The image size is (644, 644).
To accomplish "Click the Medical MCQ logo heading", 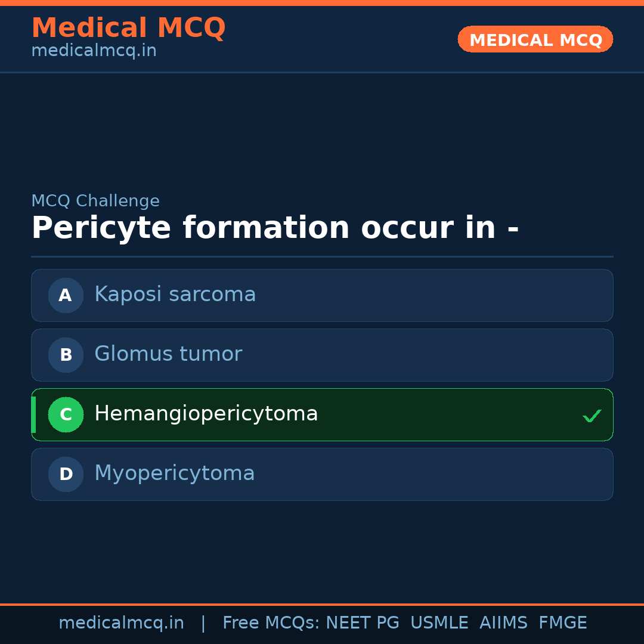I will point(129,27).
